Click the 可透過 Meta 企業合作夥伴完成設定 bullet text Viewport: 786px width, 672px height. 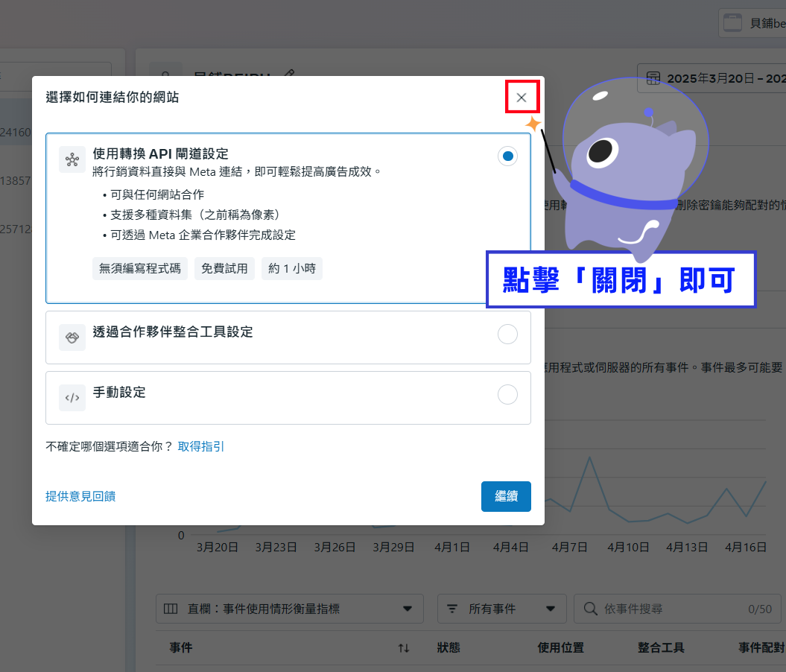click(x=203, y=235)
